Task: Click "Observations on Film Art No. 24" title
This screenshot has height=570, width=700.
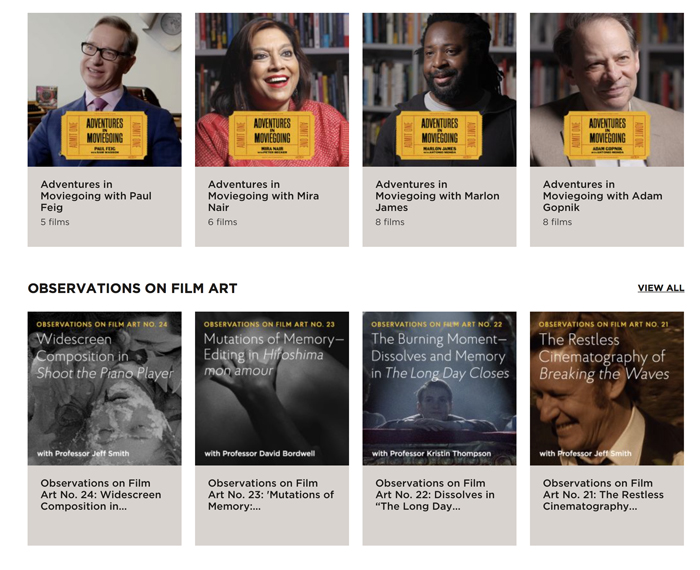Action: 100,494
